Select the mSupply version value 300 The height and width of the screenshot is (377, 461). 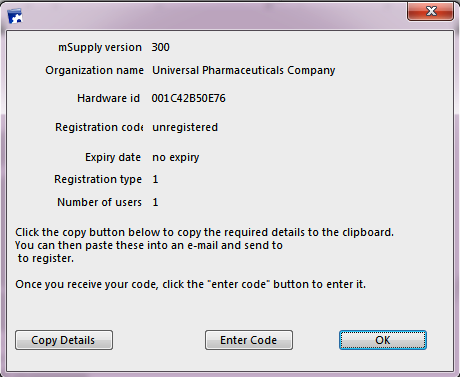pos(160,47)
